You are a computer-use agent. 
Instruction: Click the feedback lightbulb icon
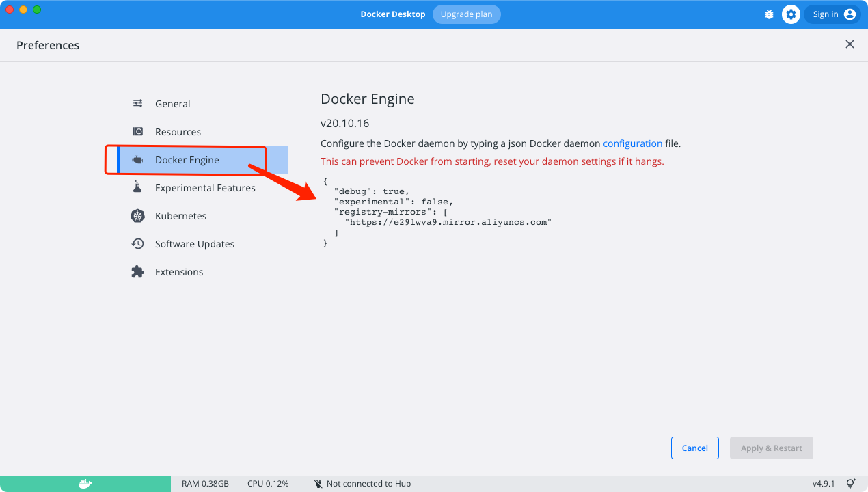851,484
